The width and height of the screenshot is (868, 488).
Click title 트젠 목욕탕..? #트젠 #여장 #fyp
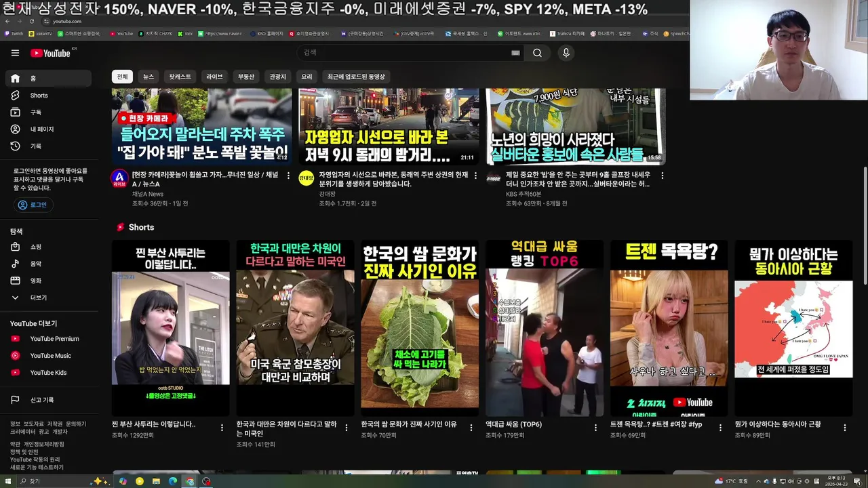(x=656, y=424)
